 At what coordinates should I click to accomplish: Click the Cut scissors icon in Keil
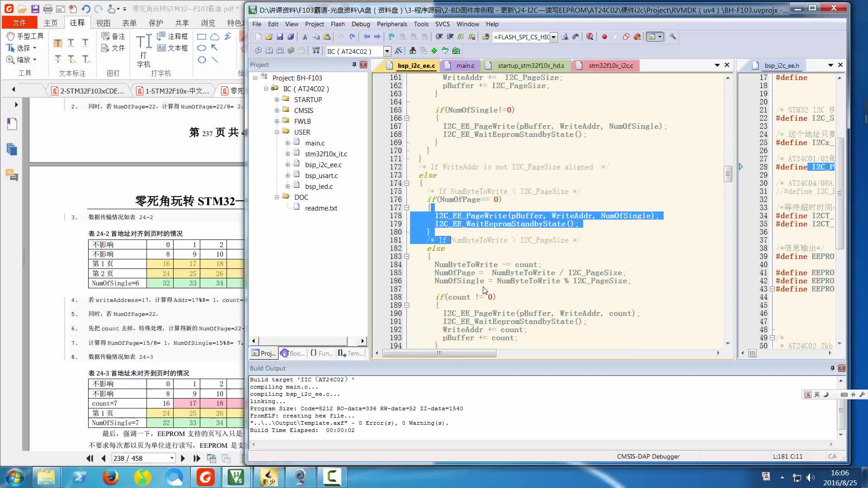click(305, 37)
